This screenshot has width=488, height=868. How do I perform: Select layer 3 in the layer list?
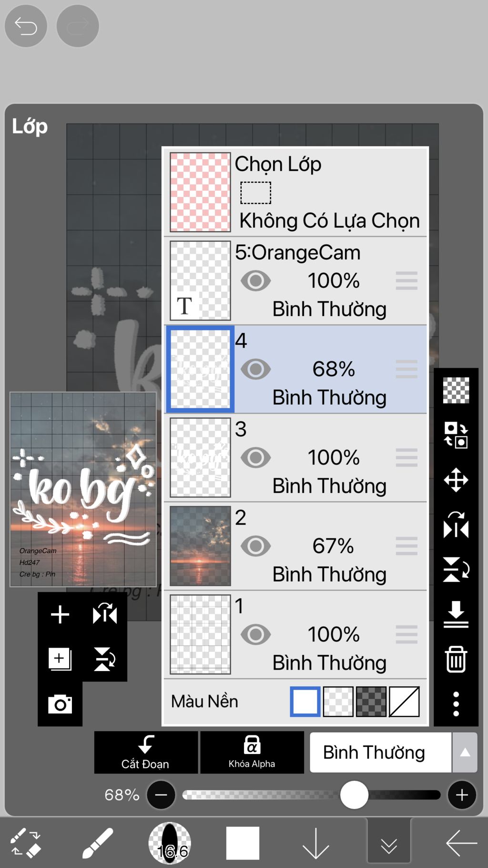pos(295,458)
